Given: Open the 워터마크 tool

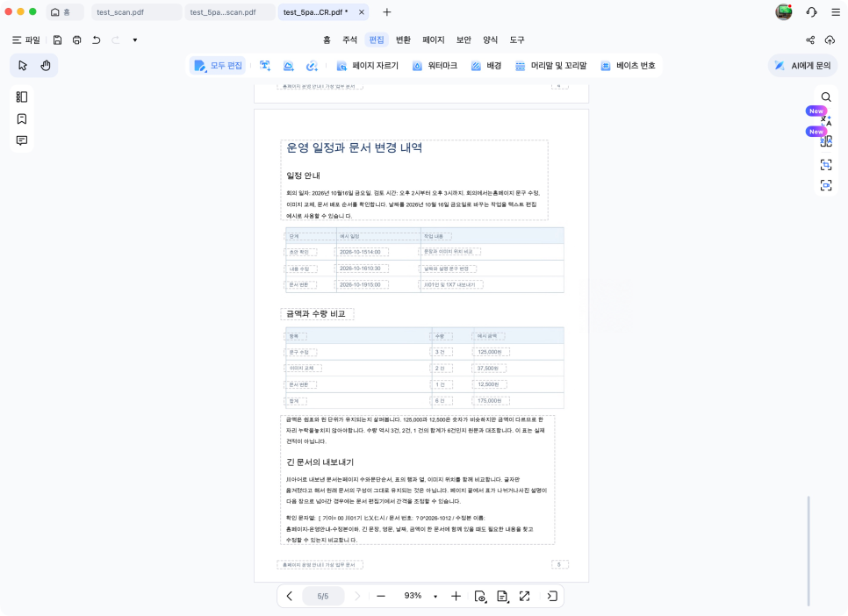Looking at the screenshot, I should coord(435,66).
